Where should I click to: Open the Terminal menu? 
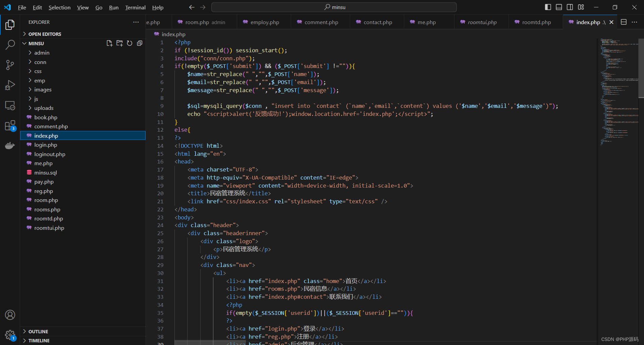click(135, 7)
